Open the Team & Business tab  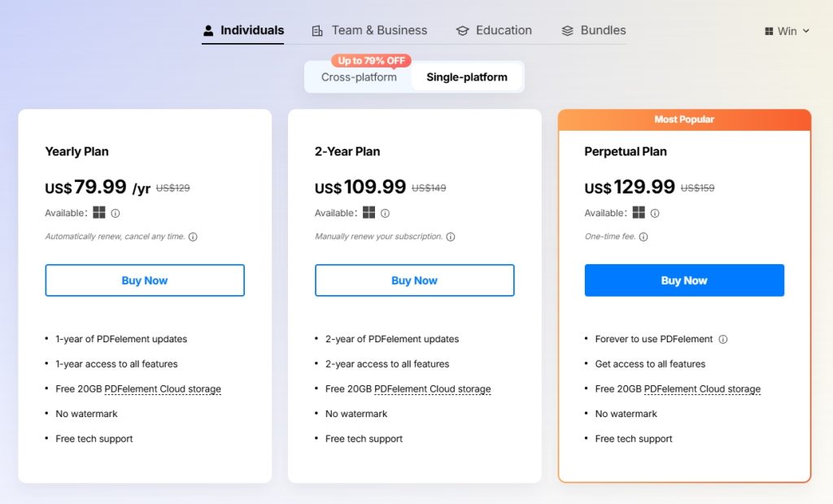[370, 30]
